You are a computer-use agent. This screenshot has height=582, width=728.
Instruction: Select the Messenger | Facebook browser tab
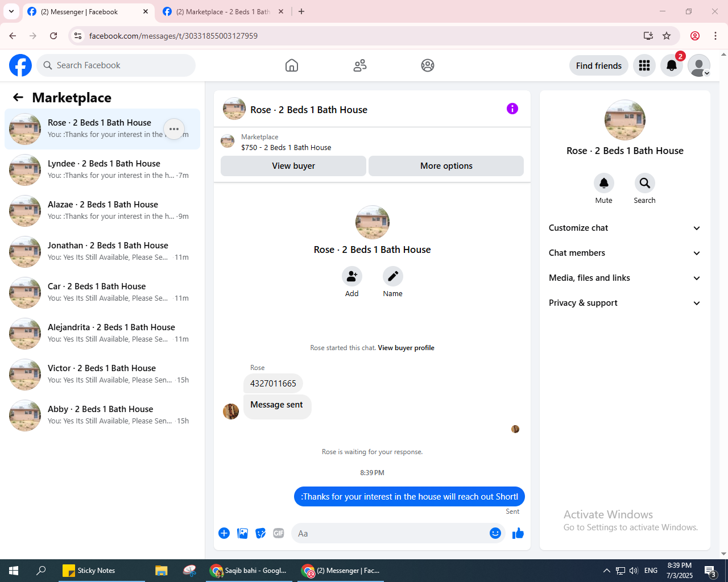[x=88, y=12]
